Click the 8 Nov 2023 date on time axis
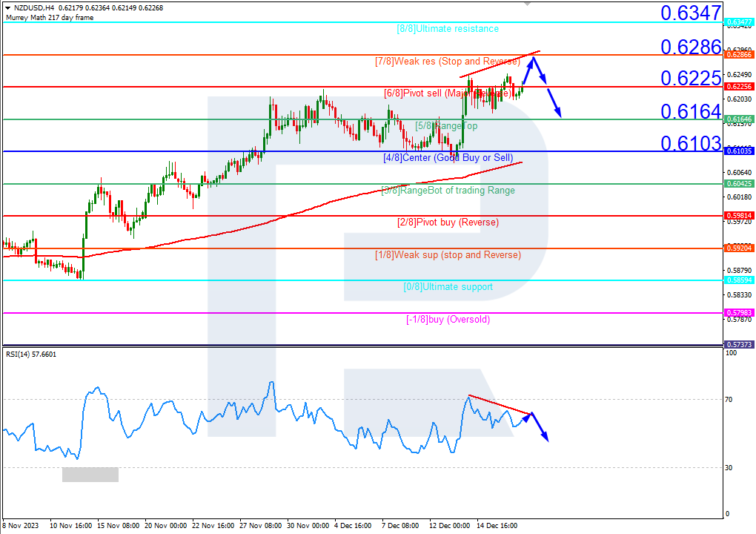756x534 pixels. 20,525
